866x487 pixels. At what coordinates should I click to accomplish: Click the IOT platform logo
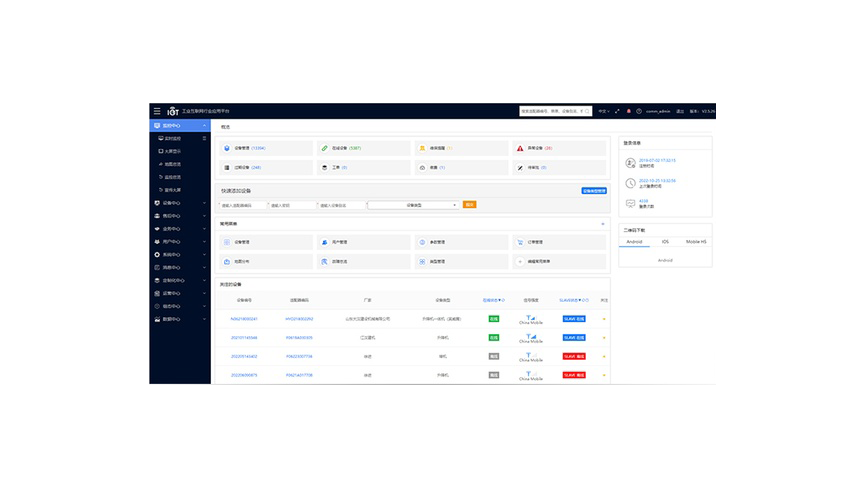173,111
